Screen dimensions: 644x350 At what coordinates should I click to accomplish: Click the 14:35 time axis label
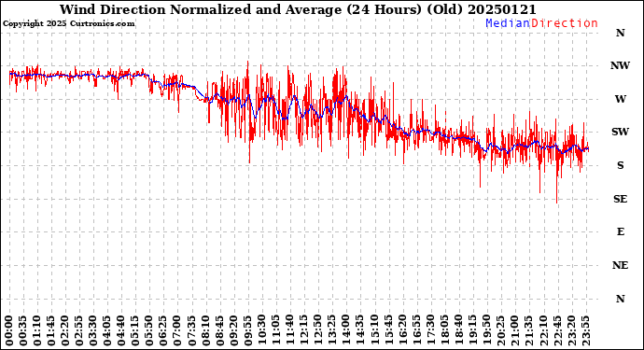(x=360, y=330)
